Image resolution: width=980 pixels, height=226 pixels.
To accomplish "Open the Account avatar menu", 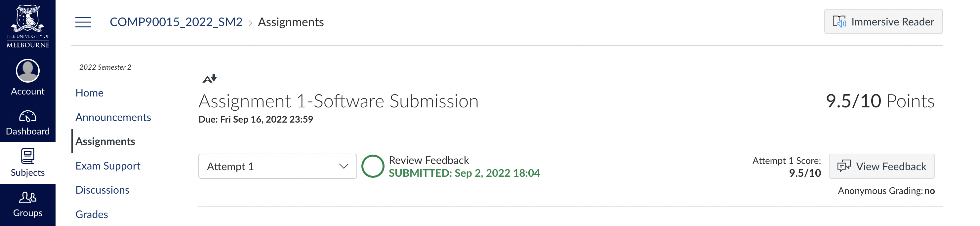I will (28, 71).
